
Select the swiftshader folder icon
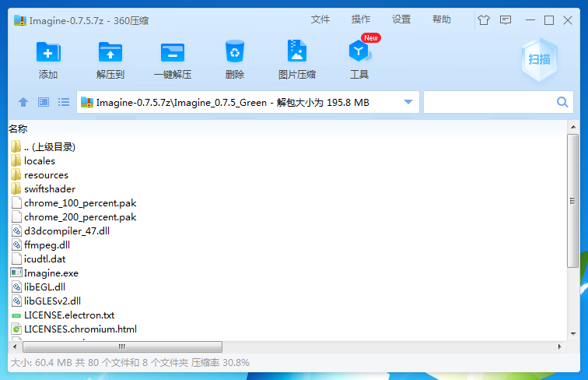pos(16,188)
